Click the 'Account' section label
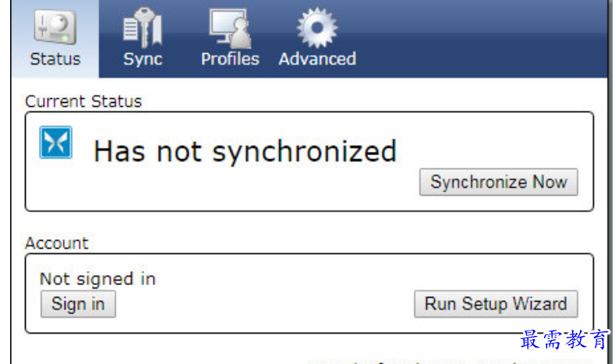The width and height of the screenshot is (615, 364). coord(57,243)
